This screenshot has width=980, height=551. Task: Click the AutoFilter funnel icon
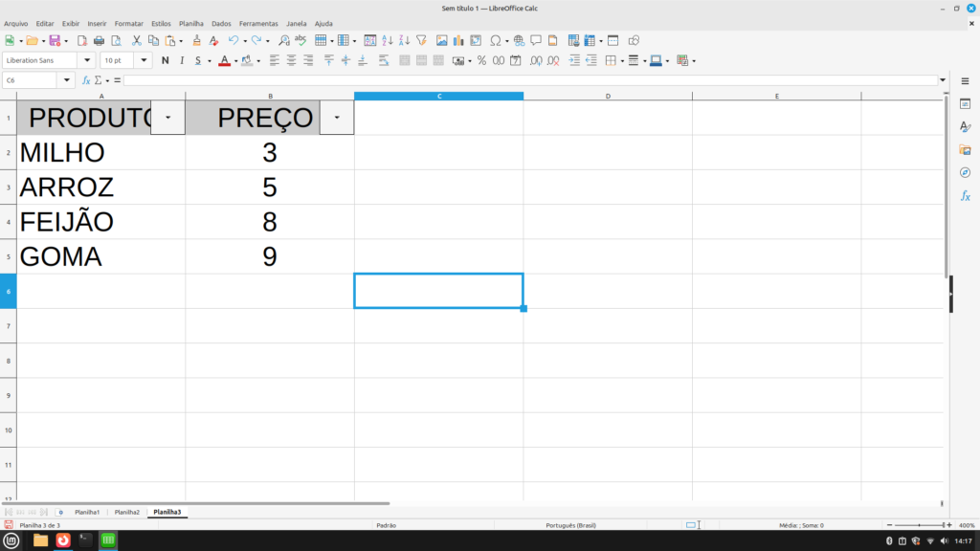[x=421, y=41]
